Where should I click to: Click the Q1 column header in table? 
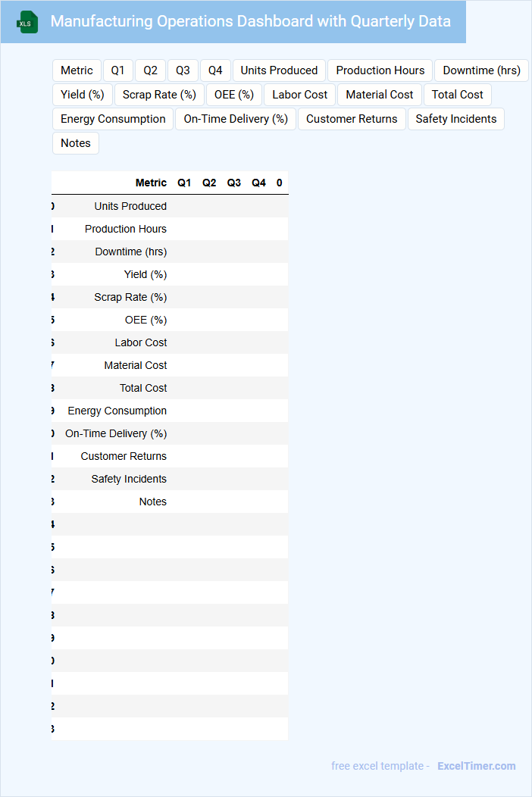click(184, 183)
